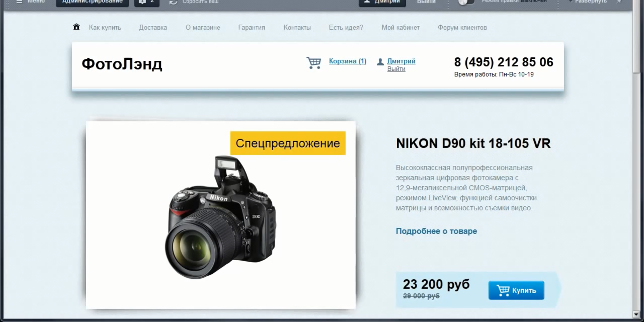Open the Доставка page
This screenshot has height=322, width=644.
click(153, 28)
